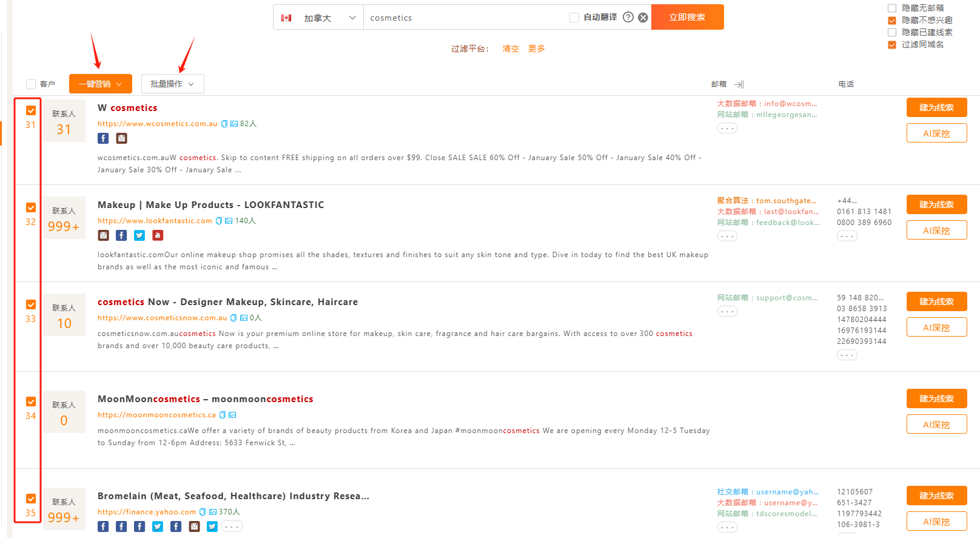
Task: Click 更多 for more platform filters
Action: tap(537, 49)
